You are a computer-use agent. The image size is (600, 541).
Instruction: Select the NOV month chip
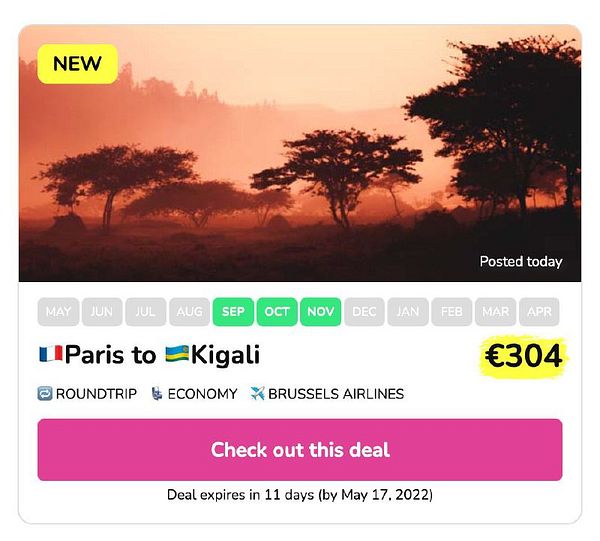(321, 312)
